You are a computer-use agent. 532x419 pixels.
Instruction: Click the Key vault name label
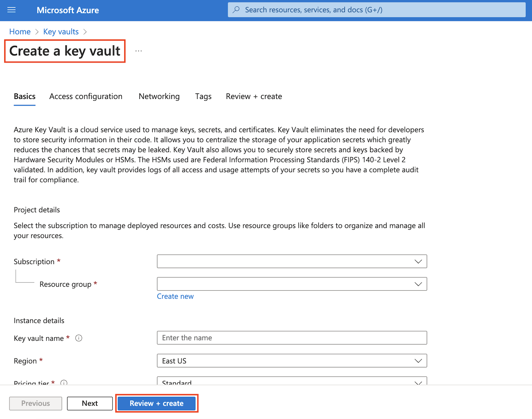click(39, 338)
